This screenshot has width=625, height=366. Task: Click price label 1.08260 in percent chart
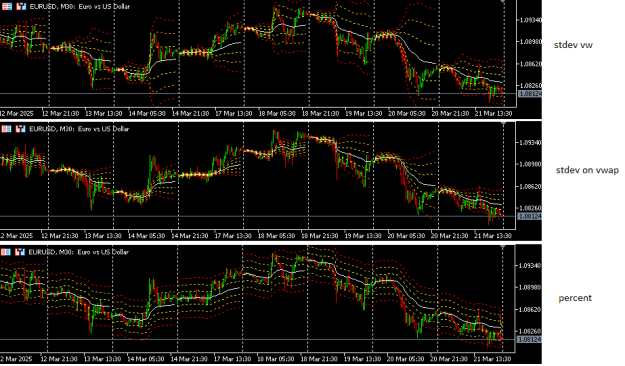530,331
